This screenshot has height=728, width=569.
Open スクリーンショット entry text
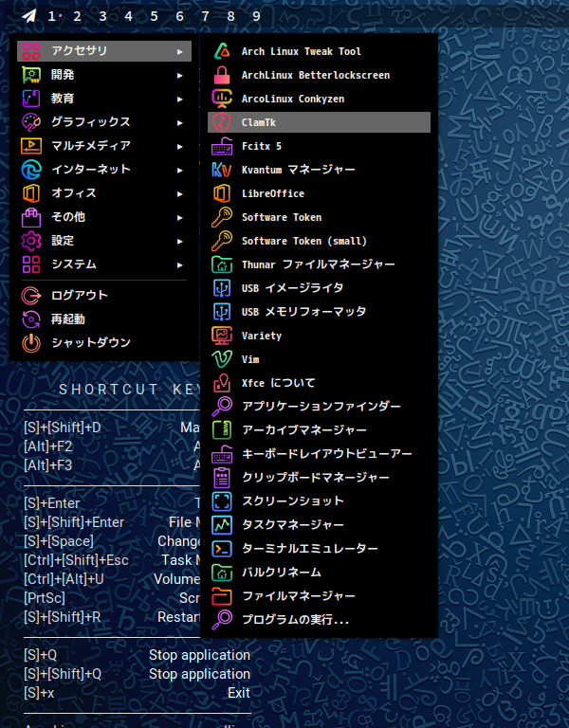pos(293,500)
